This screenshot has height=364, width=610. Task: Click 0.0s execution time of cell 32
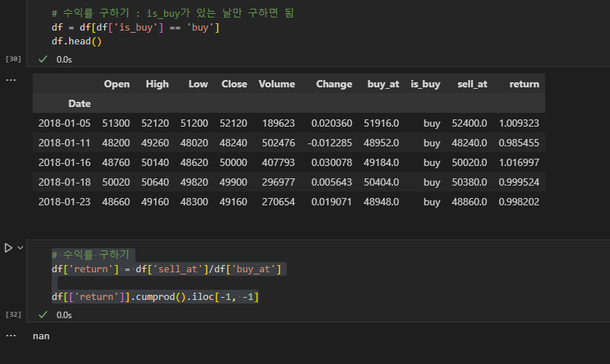pyautogui.click(x=64, y=315)
